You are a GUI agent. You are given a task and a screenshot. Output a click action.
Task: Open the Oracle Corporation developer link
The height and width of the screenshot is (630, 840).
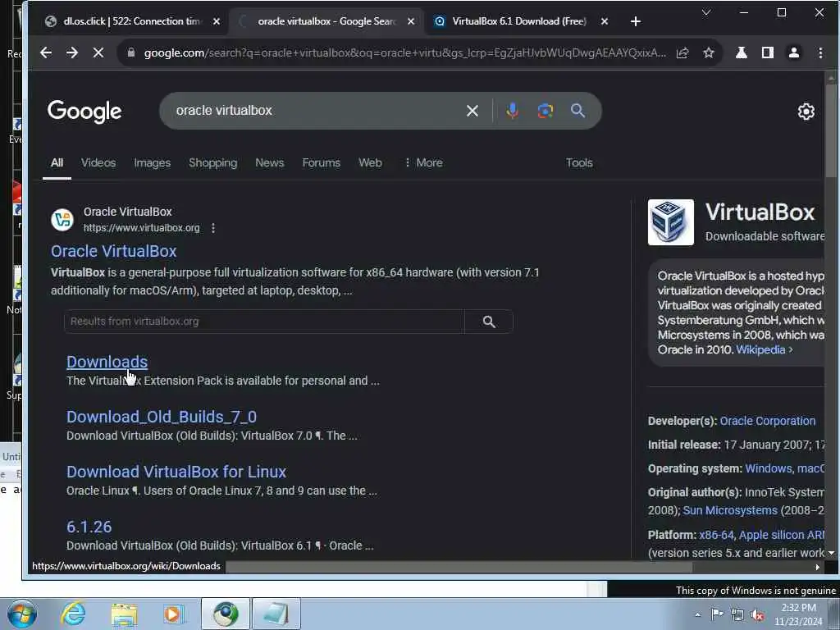[x=768, y=421]
